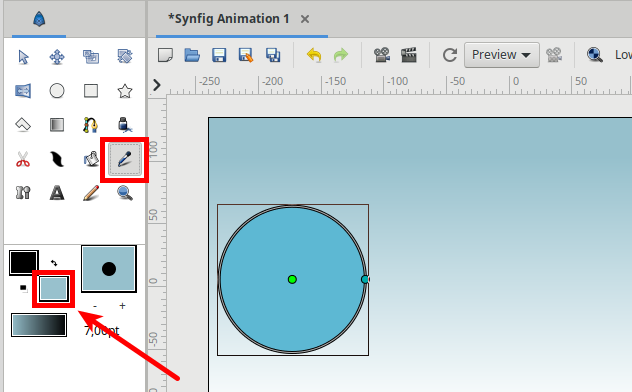Select the Rotate tool
This screenshot has width=632, height=392.
click(x=125, y=57)
